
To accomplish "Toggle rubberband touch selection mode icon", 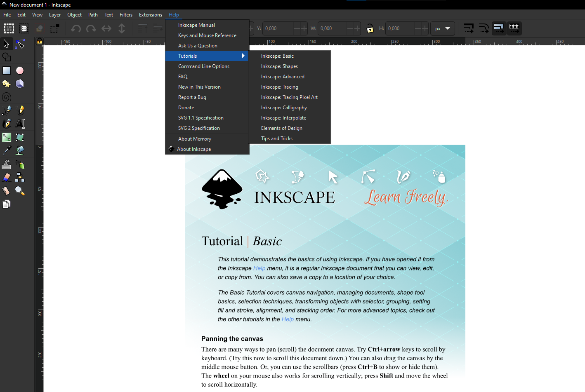I will (x=55, y=28).
